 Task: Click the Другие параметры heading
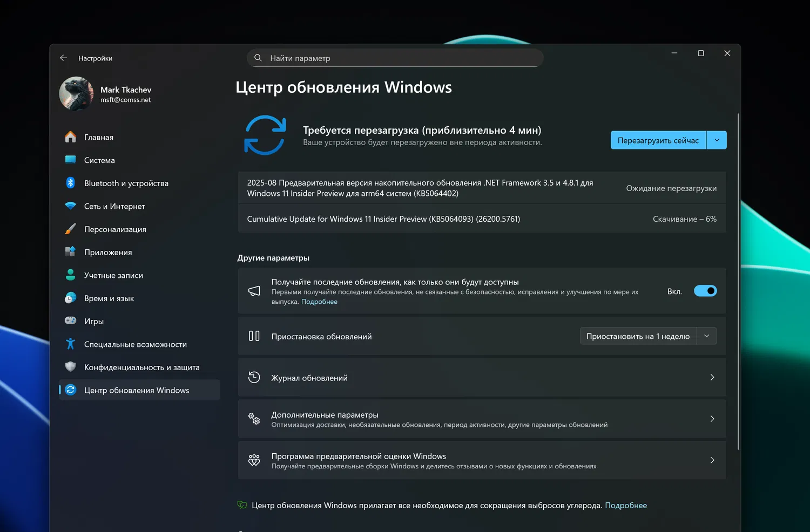tap(273, 258)
